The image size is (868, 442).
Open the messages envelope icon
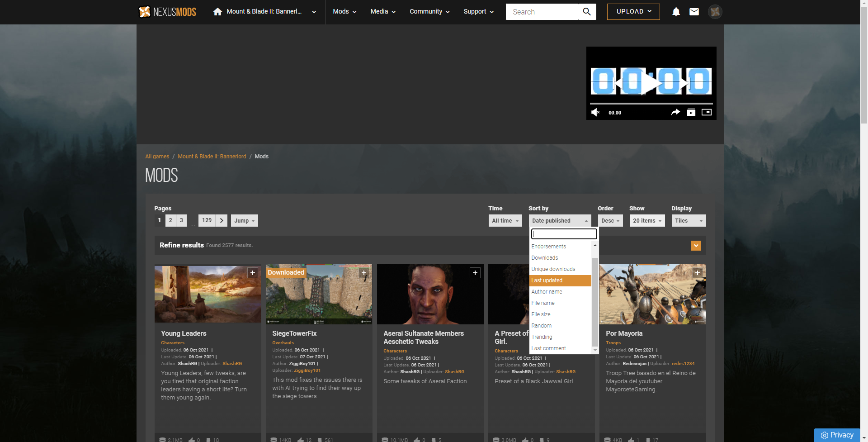click(694, 12)
